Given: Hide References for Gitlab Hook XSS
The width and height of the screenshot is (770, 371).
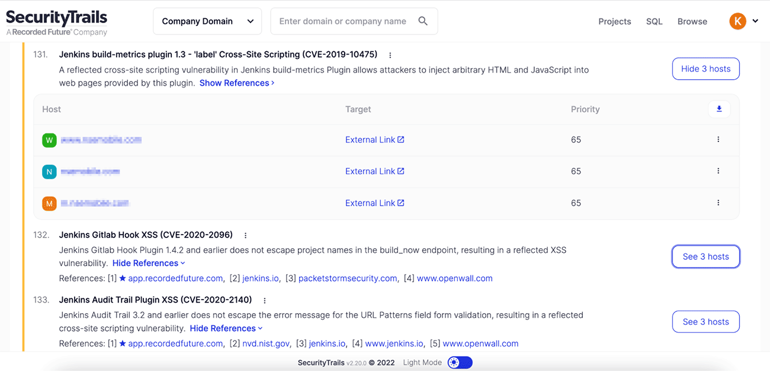Looking at the screenshot, I should (x=149, y=263).
